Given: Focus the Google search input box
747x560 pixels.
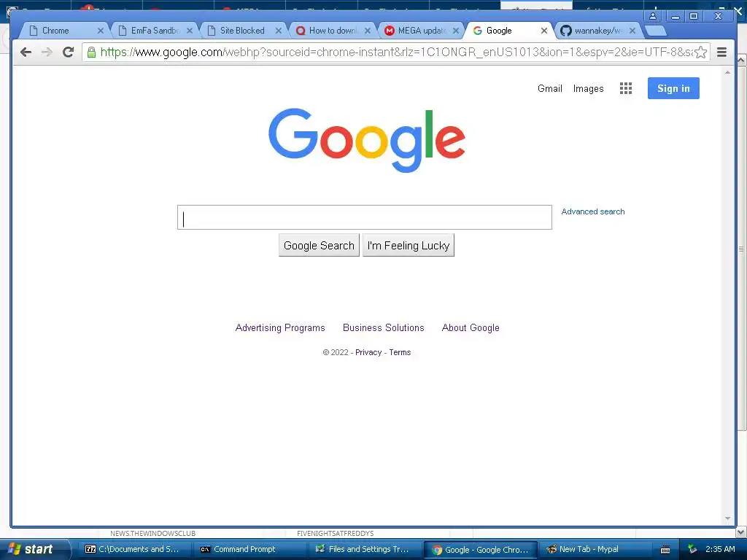Looking at the screenshot, I should click(x=365, y=217).
